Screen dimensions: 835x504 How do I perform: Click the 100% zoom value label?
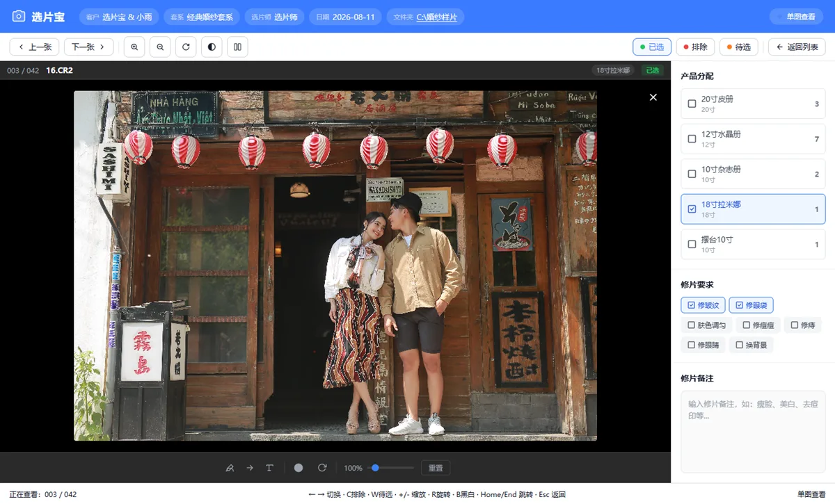[353, 469]
